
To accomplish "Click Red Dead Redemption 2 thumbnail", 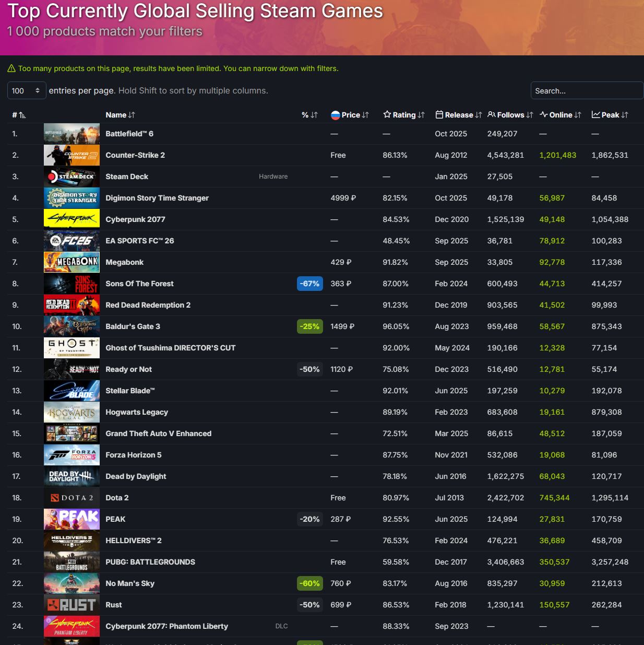I will [x=71, y=305].
